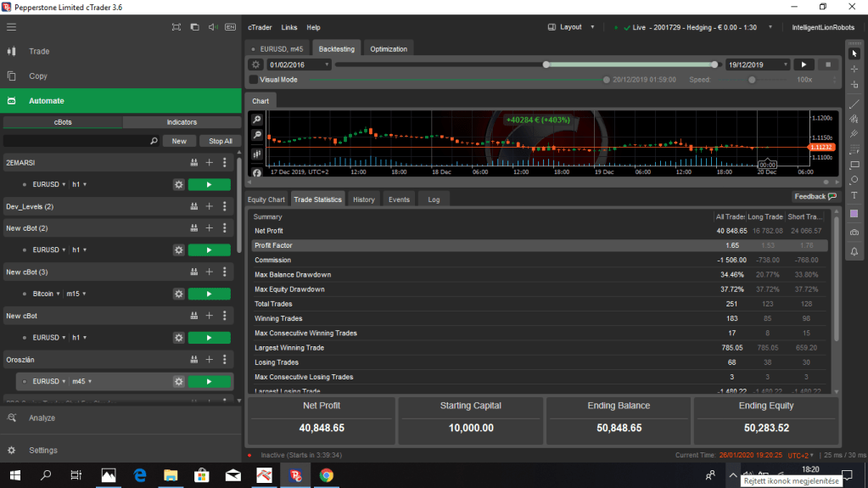Open the 01/02/2016 start date dropdown
Image resolution: width=868 pixels, height=488 pixels.
pyautogui.click(x=300, y=65)
